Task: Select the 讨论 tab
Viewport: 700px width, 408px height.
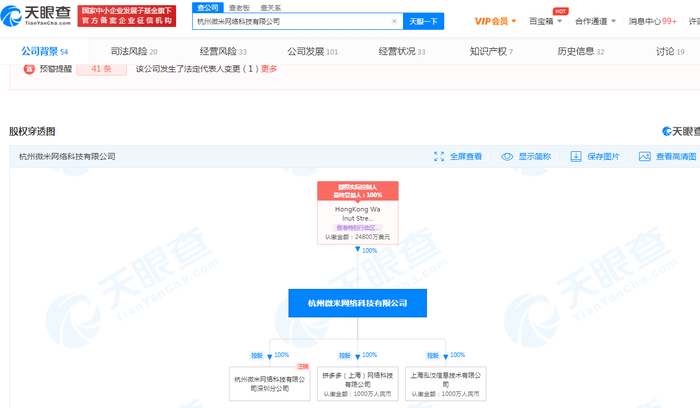Action: point(670,51)
